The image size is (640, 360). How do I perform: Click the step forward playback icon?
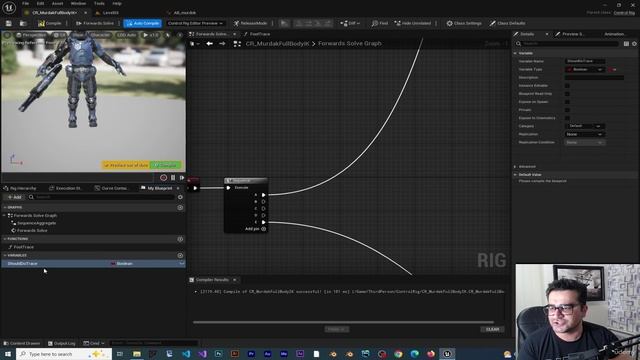coord(182,178)
